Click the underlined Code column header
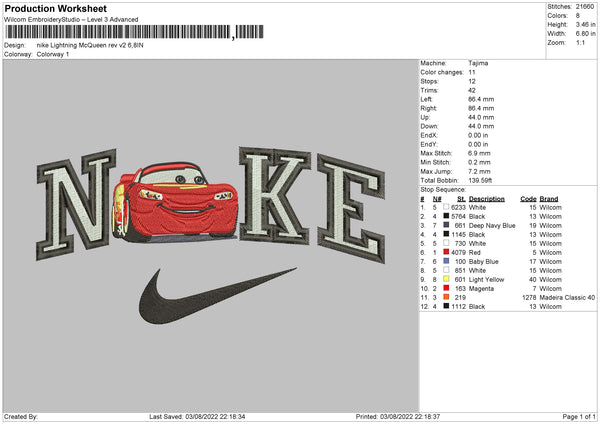 coord(528,198)
